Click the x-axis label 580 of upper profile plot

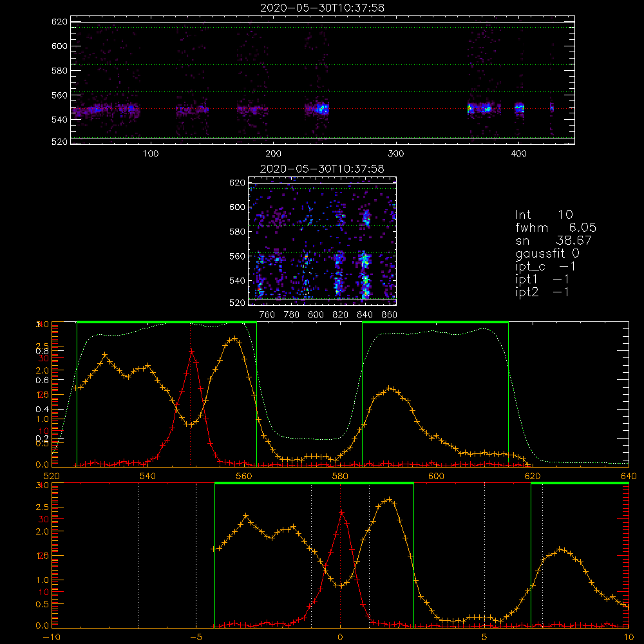[x=340, y=476]
